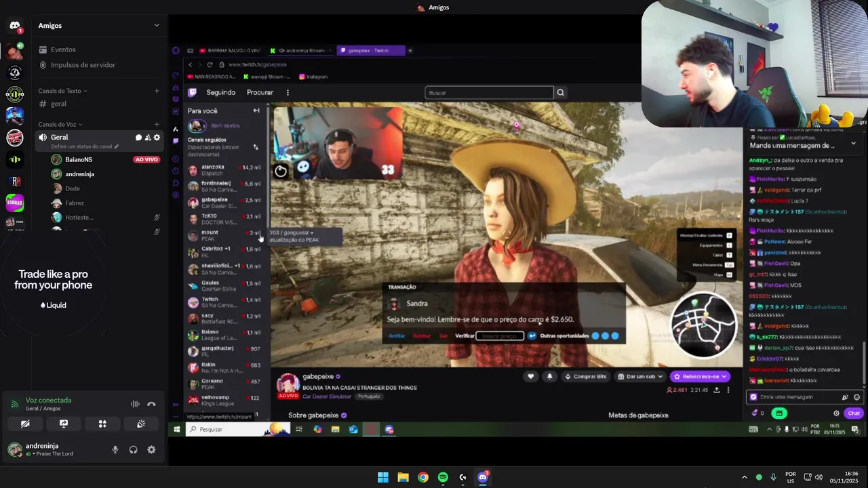Collapse Canais de Voz category
The height and width of the screenshot is (488, 868).
coord(60,125)
